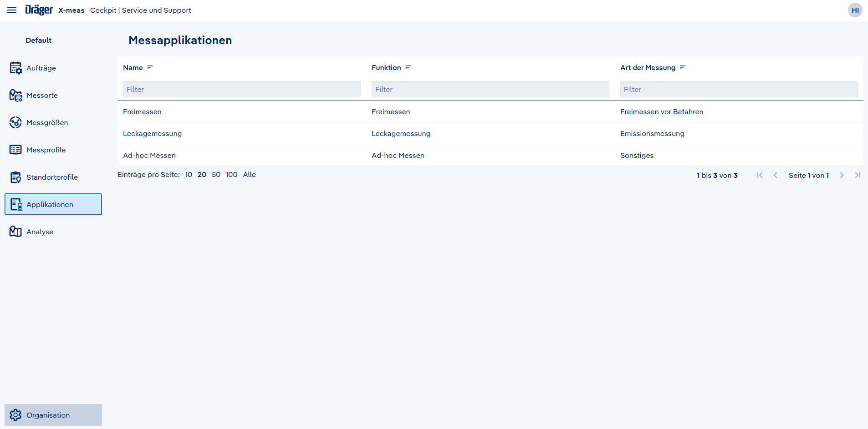Viewport: 868px width, 429px height.
Task: Show Alle entries per page
Action: point(249,175)
